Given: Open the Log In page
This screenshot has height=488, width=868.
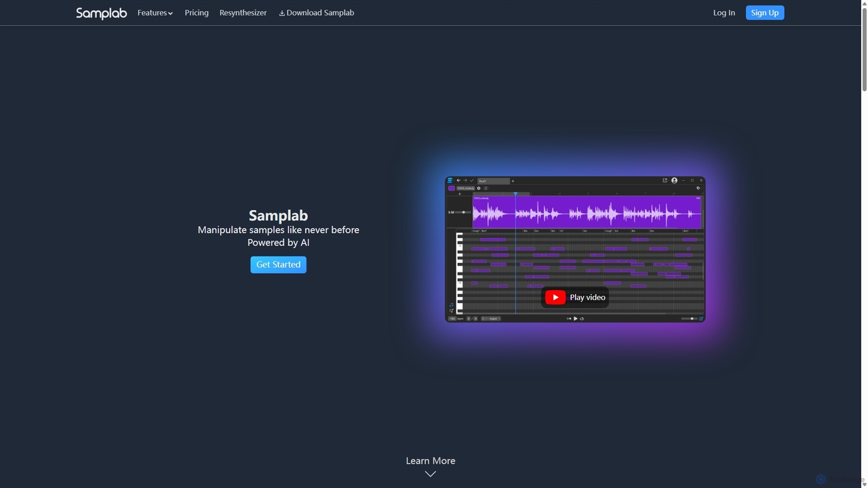Looking at the screenshot, I should (x=724, y=13).
